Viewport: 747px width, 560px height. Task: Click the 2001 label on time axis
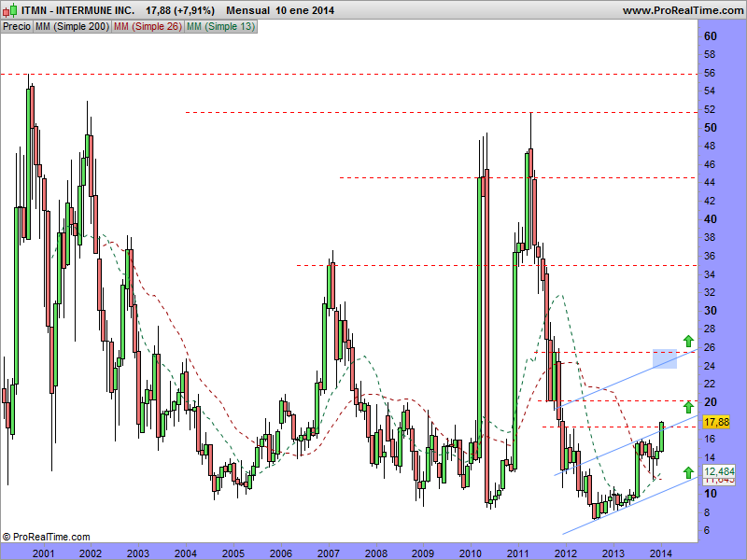pyautogui.click(x=43, y=553)
